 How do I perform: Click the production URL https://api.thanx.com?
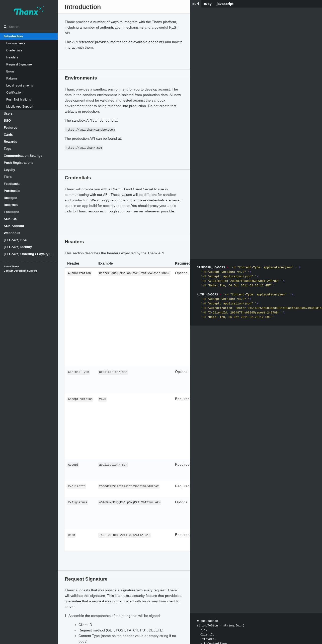(84, 148)
